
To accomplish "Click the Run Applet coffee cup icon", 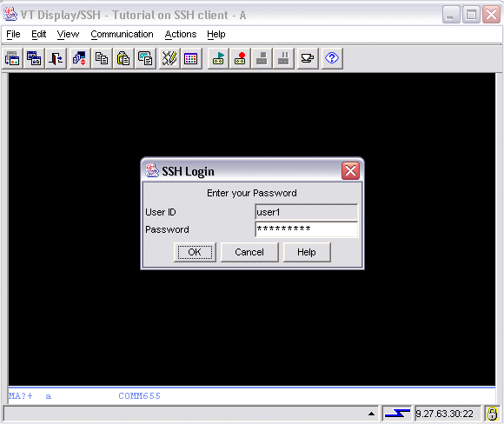I will [x=308, y=58].
